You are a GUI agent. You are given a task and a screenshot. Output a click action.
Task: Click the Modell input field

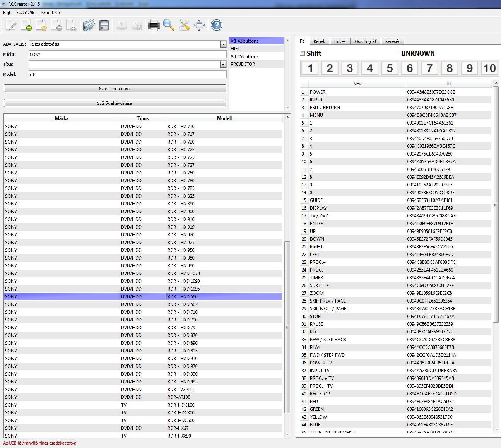[x=128, y=75]
